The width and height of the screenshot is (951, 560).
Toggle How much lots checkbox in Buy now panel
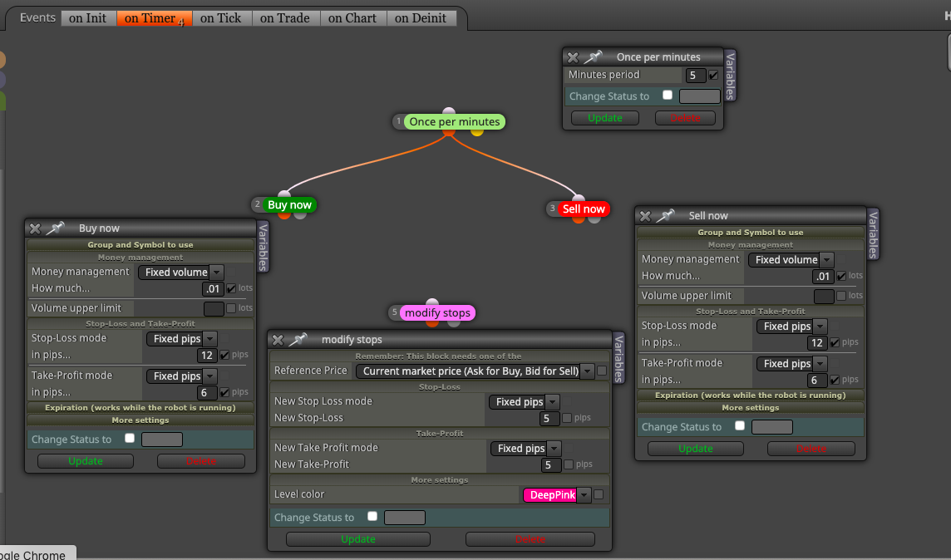click(x=232, y=288)
